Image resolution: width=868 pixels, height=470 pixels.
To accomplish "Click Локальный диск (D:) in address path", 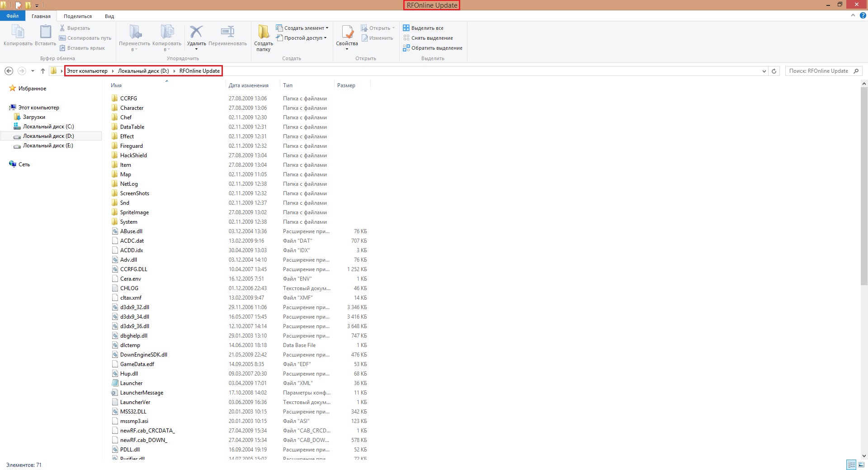I will [x=143, y=71].
